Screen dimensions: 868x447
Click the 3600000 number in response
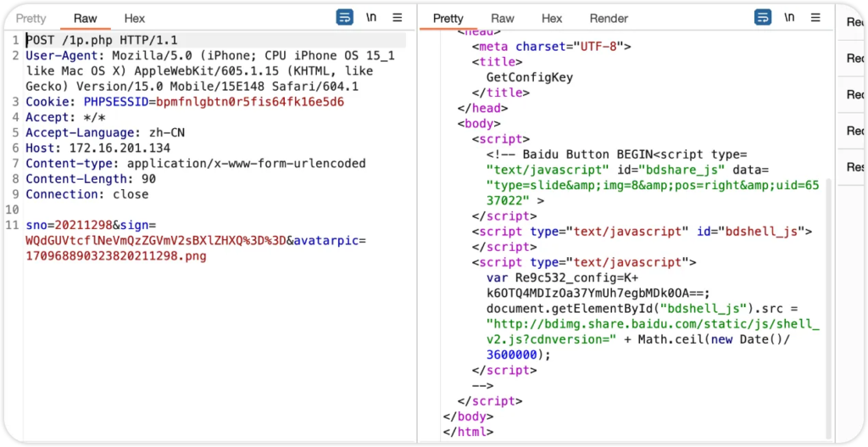[x=512, y=355]
